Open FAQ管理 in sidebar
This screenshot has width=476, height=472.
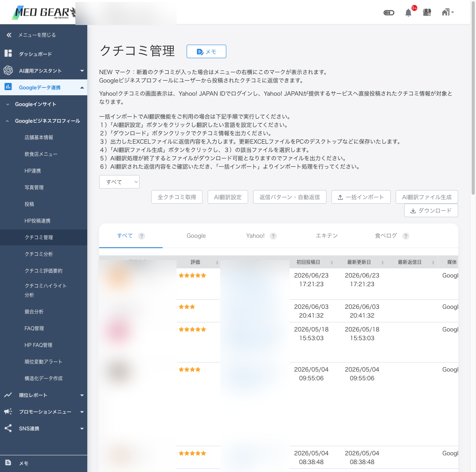tap(34, 328)
